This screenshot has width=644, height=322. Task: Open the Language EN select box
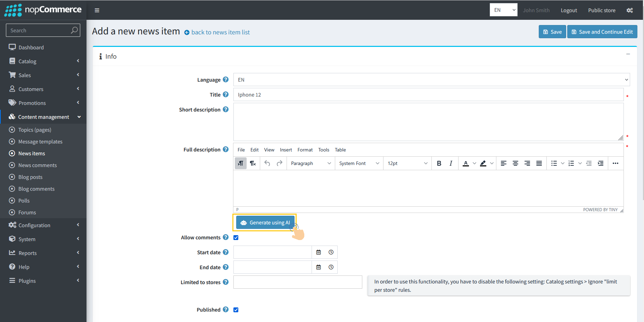coord(431,80)
